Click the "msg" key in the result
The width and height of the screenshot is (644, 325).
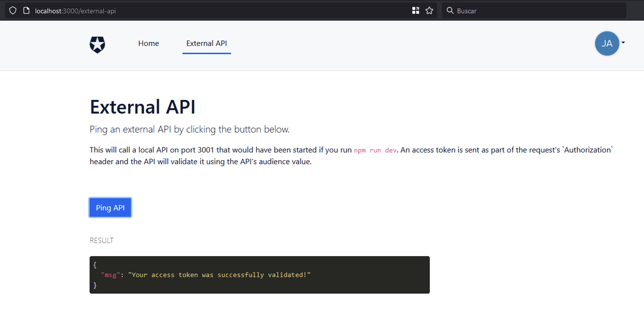pos(110,275)
